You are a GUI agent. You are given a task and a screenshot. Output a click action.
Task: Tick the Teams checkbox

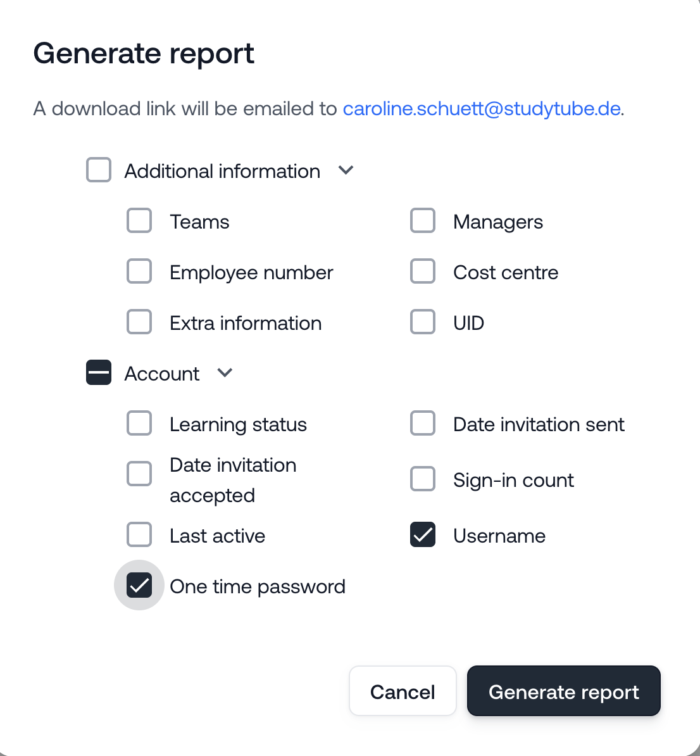(139, 220)
